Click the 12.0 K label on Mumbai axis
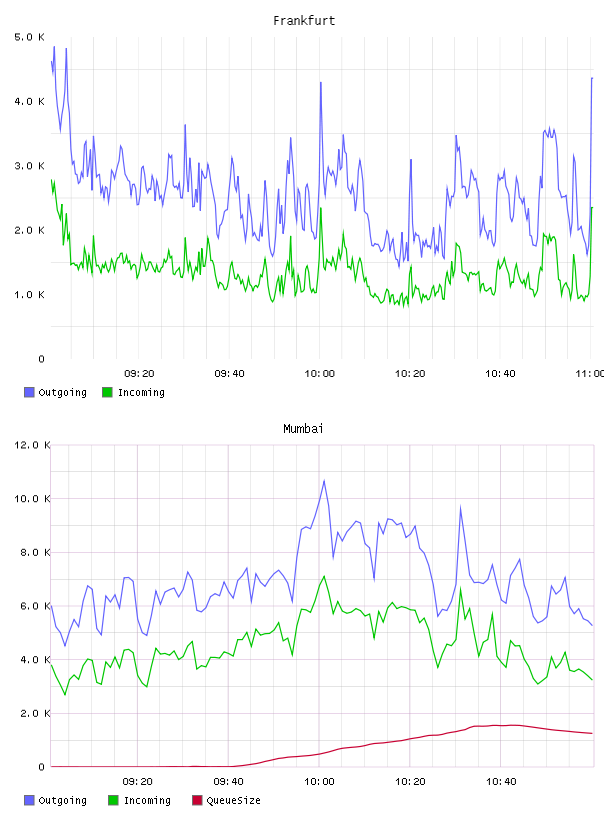 point(32,445)
